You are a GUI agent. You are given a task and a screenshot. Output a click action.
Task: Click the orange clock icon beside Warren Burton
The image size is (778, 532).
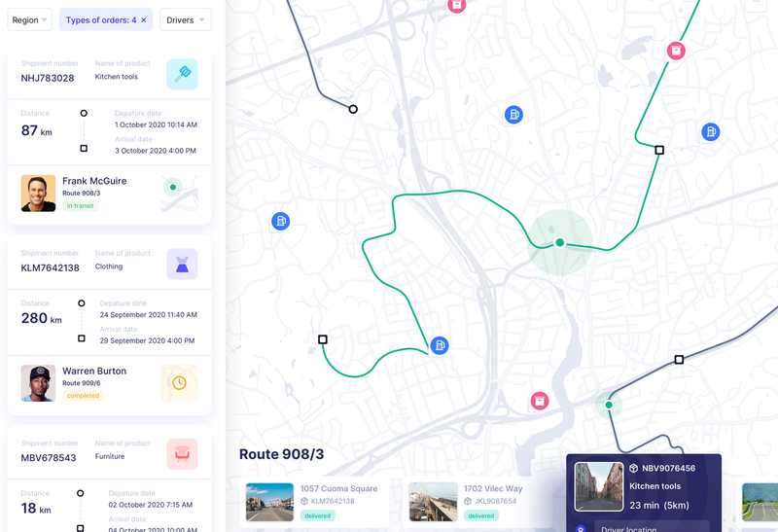(x=179, y=382)
